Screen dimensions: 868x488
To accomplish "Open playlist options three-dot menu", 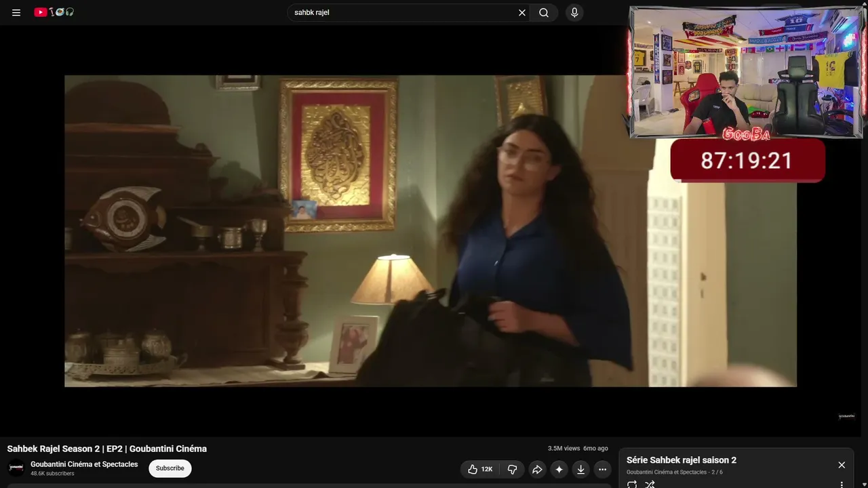I will 842,485.
